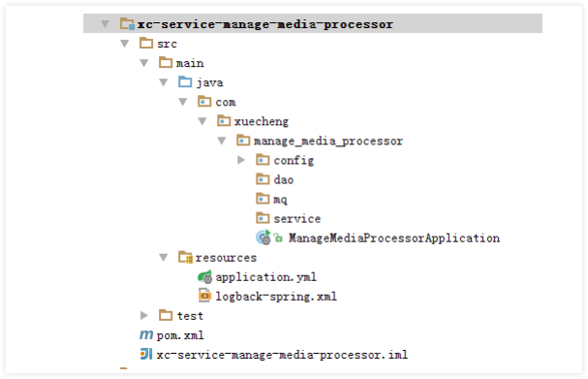Screen dimensions: 588x379
Task: Click the XML file icon of logback-spring.xml
Action: tap(204, 296)
